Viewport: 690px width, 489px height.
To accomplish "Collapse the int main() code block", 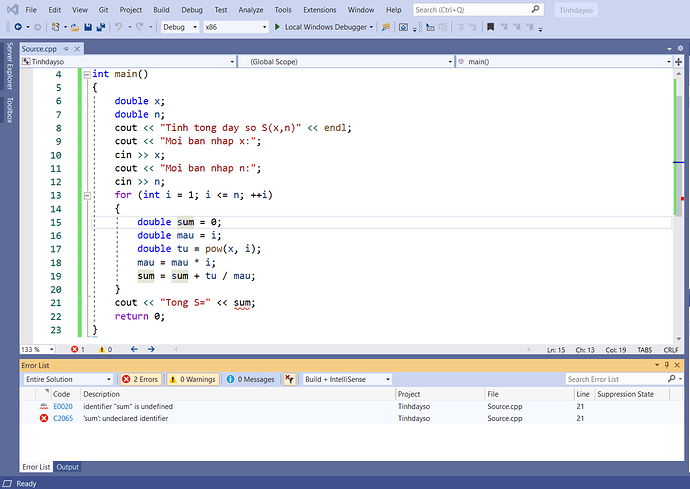I will [87, 74].
